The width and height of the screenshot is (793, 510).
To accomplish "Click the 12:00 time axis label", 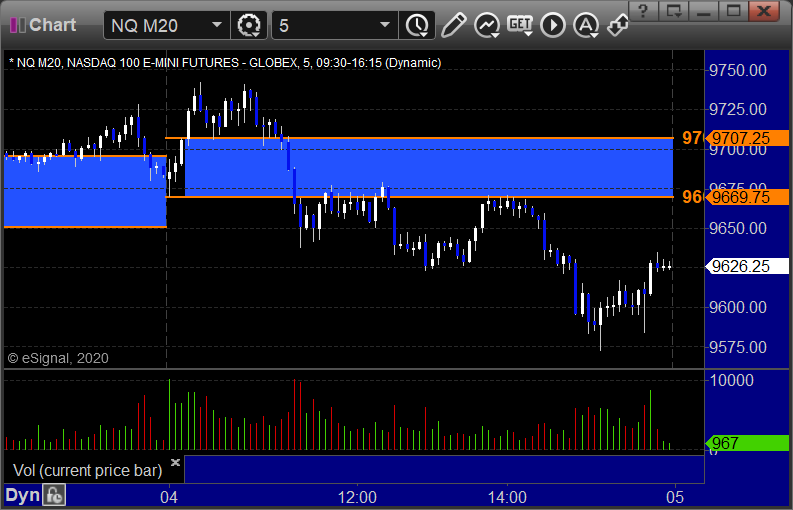I will point(357,497).
